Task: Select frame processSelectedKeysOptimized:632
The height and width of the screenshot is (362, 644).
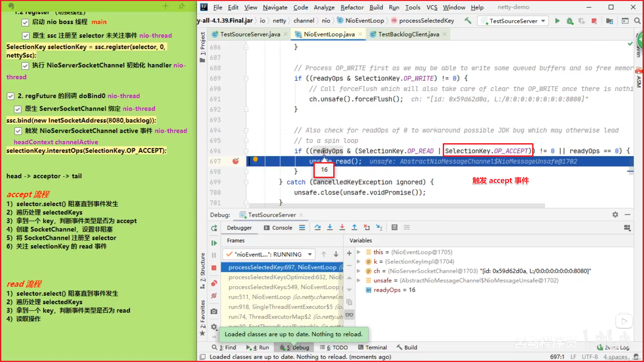Action: 282,277
